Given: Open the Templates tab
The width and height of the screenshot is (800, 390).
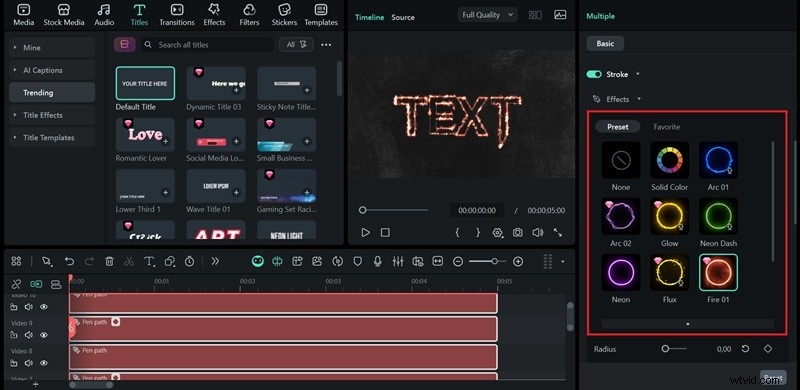Looking at the screenshot, I should click(321, 15).
